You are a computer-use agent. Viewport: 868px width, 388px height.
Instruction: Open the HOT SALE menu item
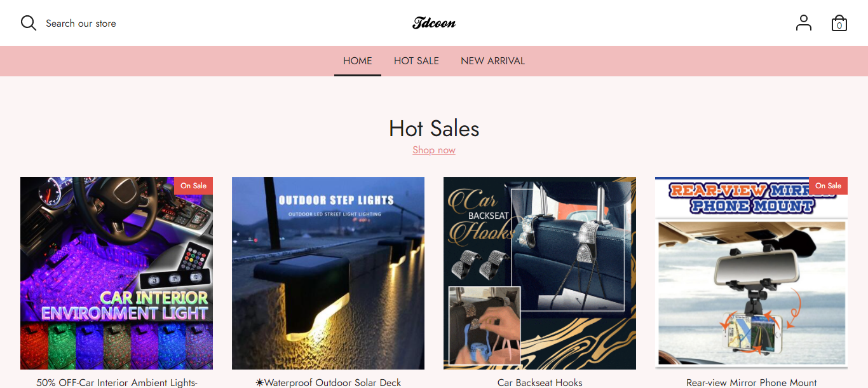[416, 61]
